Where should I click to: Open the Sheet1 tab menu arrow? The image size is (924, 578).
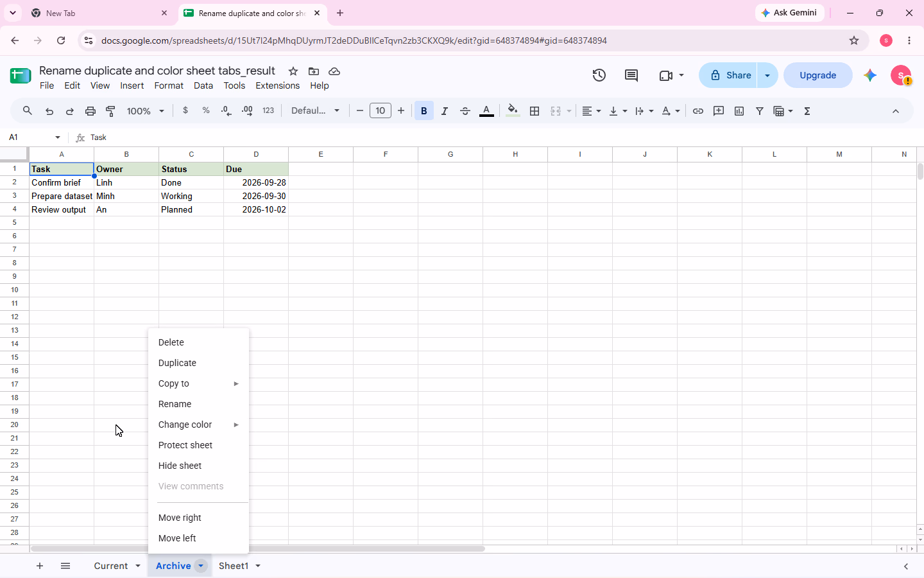(x=258, y=566)
